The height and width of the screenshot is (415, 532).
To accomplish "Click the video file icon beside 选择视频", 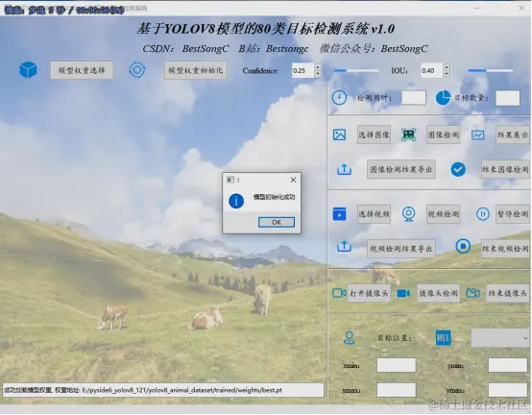I will 339,214.
